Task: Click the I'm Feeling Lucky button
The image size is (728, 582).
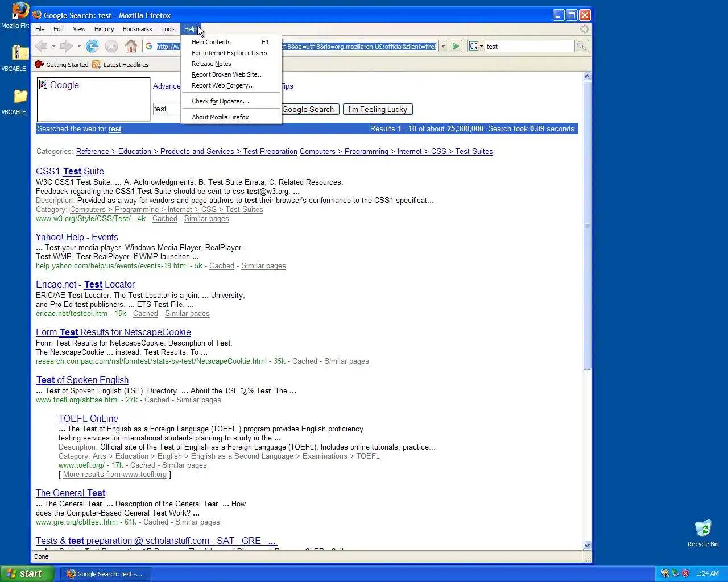Action: (x=378, y=109)
